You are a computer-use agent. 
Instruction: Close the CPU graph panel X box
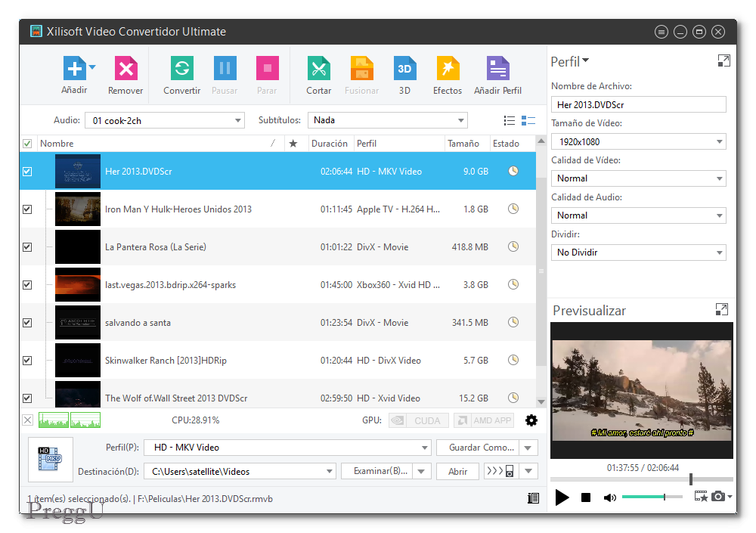coord(27,420)
